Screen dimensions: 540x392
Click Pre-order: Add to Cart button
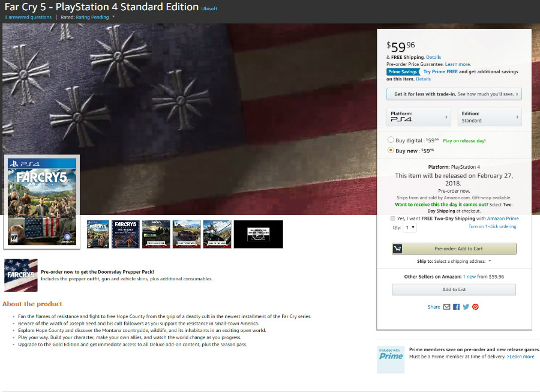(454, 249)
